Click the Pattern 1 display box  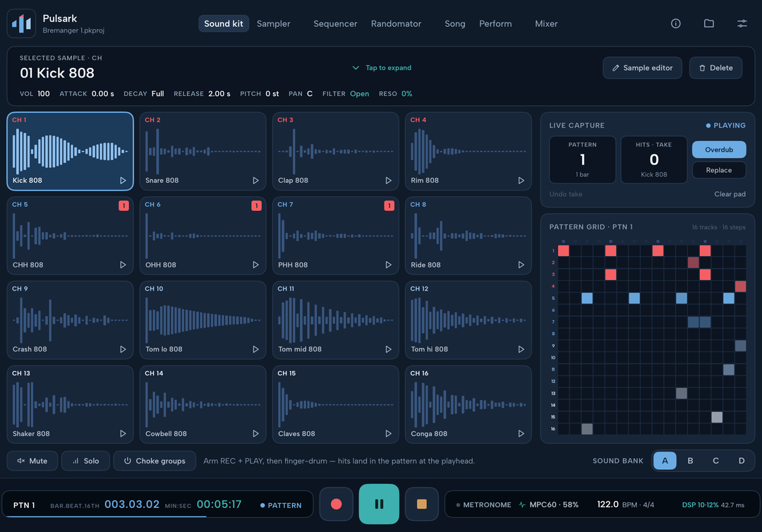pyautogui.click(x=582, y=159)
